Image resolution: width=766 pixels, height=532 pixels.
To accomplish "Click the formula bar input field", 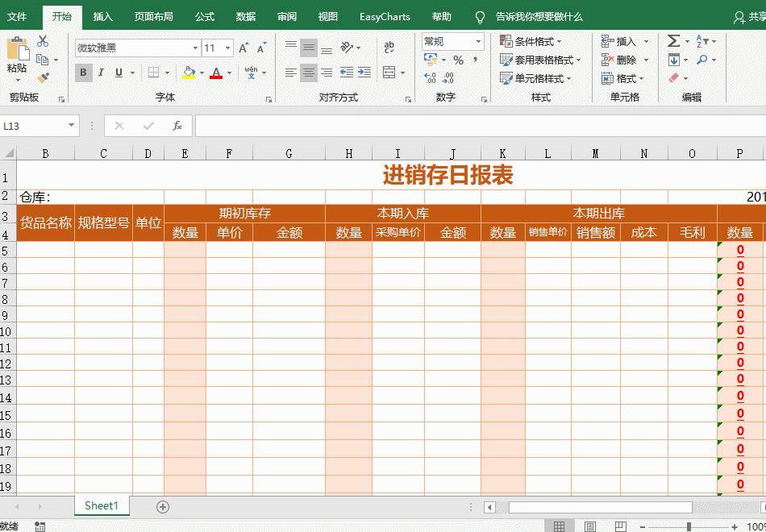I will pos(481,126).
